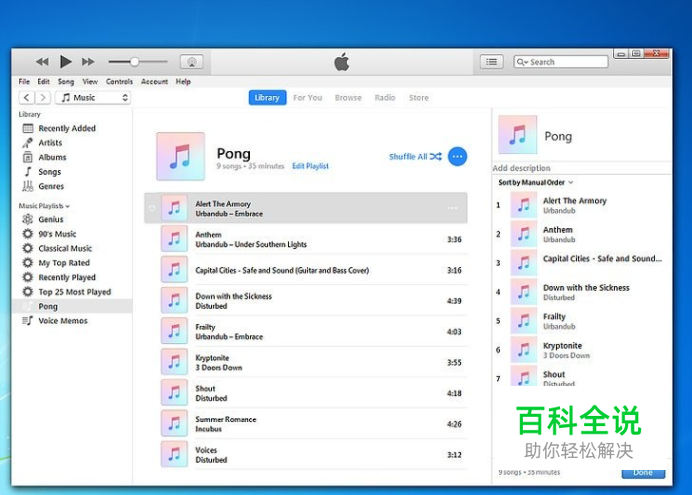The width and height of the screenshot is (692, 495).
Task: Select the Capital Cities Safe and Sound song
Action: click(306, 270)
